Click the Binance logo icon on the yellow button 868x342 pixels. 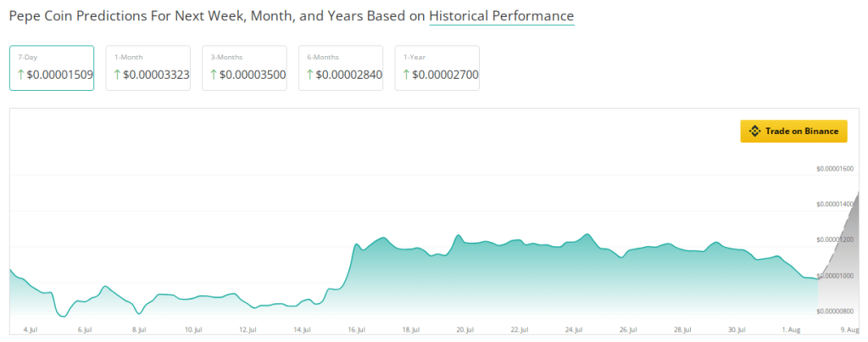pyautogui.click(x=754, y=132)
